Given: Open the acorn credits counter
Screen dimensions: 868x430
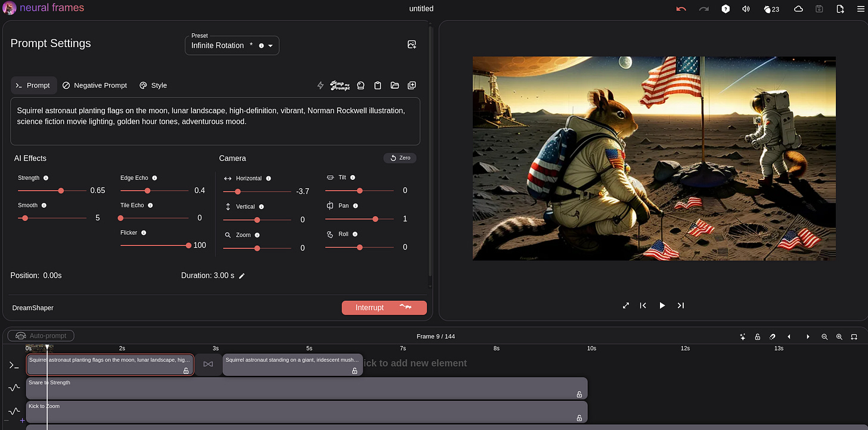Looking at the screenshot, I should click(x=771, y=9).
